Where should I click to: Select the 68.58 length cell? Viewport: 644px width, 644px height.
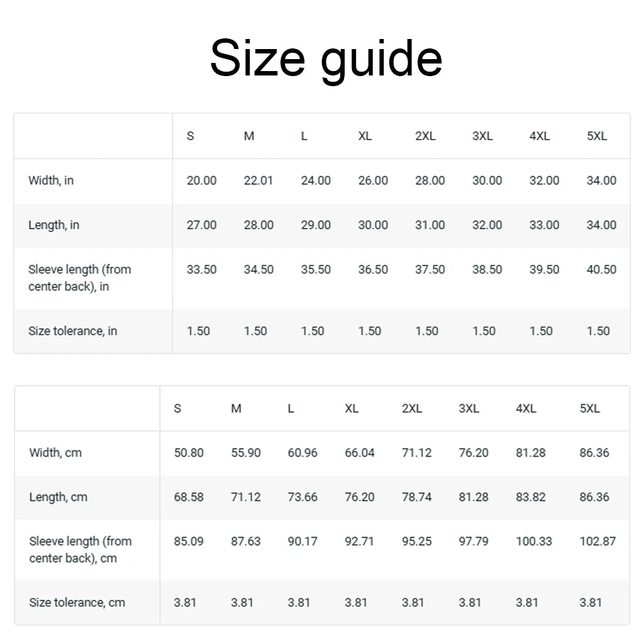189,497
